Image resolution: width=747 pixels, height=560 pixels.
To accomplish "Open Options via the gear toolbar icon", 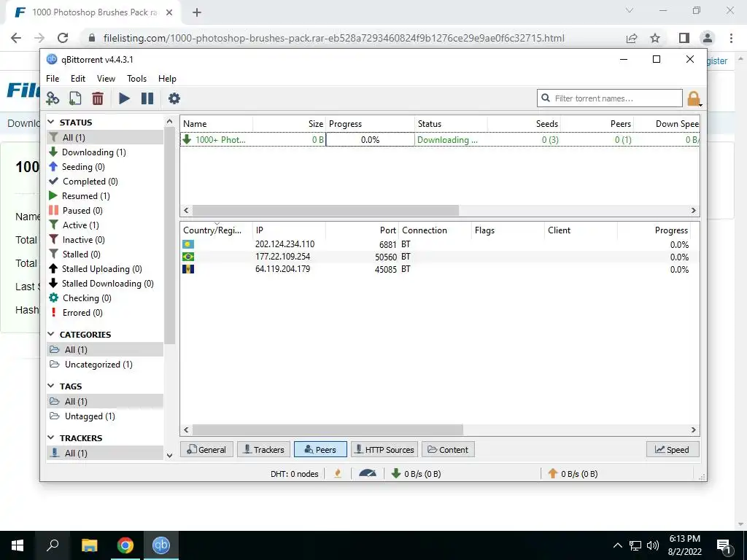I will 174,98.
